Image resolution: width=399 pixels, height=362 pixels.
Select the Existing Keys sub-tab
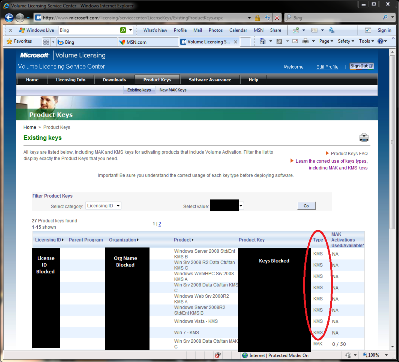pyautogui.click(x=139, y=90)
